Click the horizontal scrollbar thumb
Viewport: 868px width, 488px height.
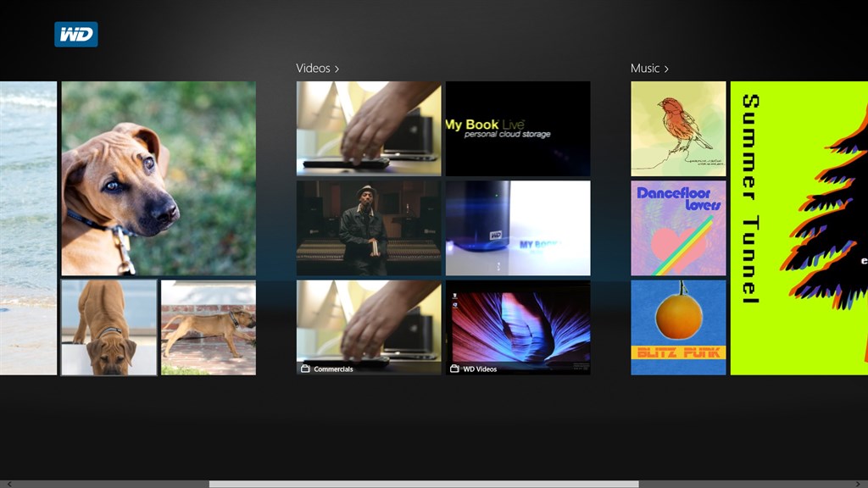[424, 484]
